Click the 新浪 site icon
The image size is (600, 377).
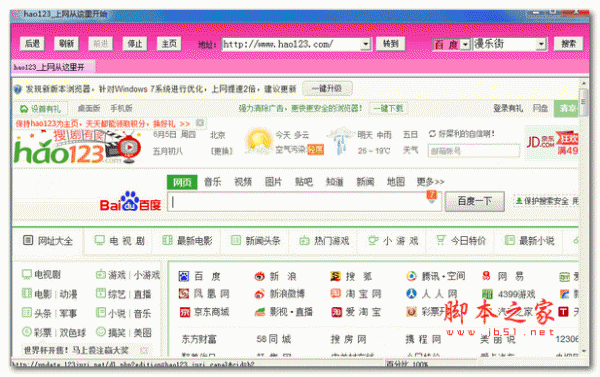coord(259,276)
